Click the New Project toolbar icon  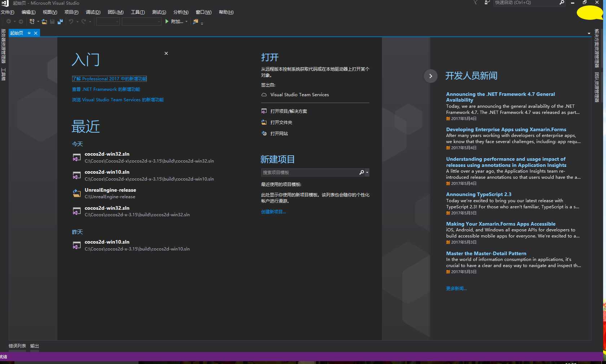tap(32, 22)
